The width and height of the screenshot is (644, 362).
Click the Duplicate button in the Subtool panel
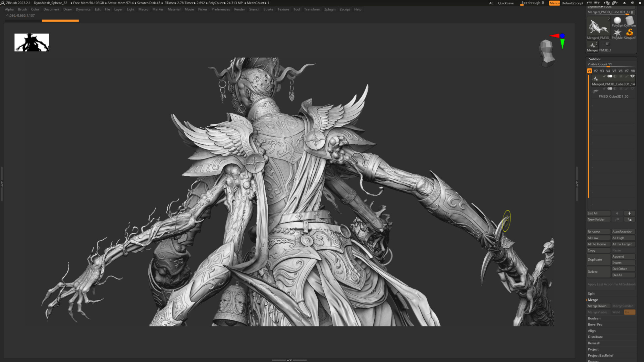click(x=594, y=259)
